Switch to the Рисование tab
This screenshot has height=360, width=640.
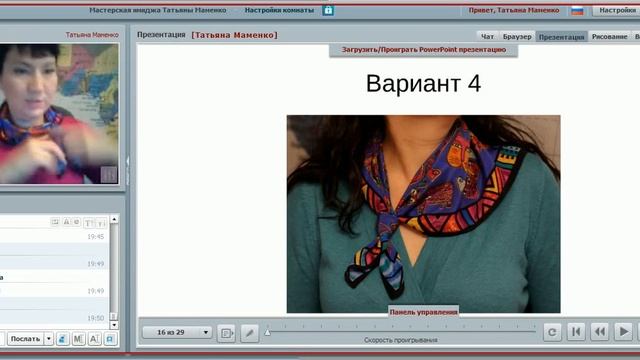click(x=609, y=36)
